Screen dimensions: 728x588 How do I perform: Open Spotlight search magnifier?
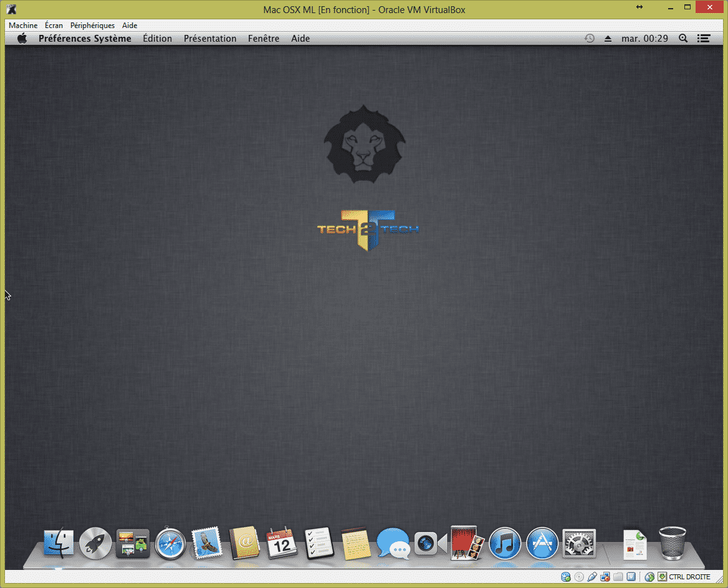pos(683,39)
